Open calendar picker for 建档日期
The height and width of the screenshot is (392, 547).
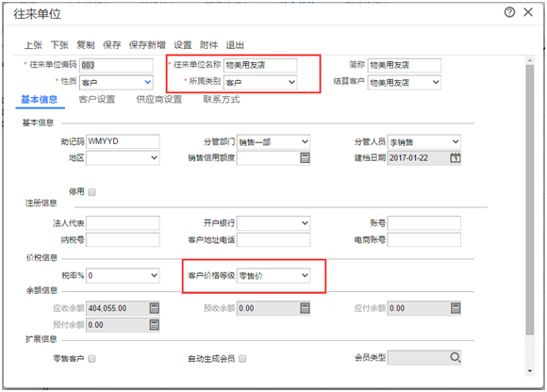click(455, 158)
